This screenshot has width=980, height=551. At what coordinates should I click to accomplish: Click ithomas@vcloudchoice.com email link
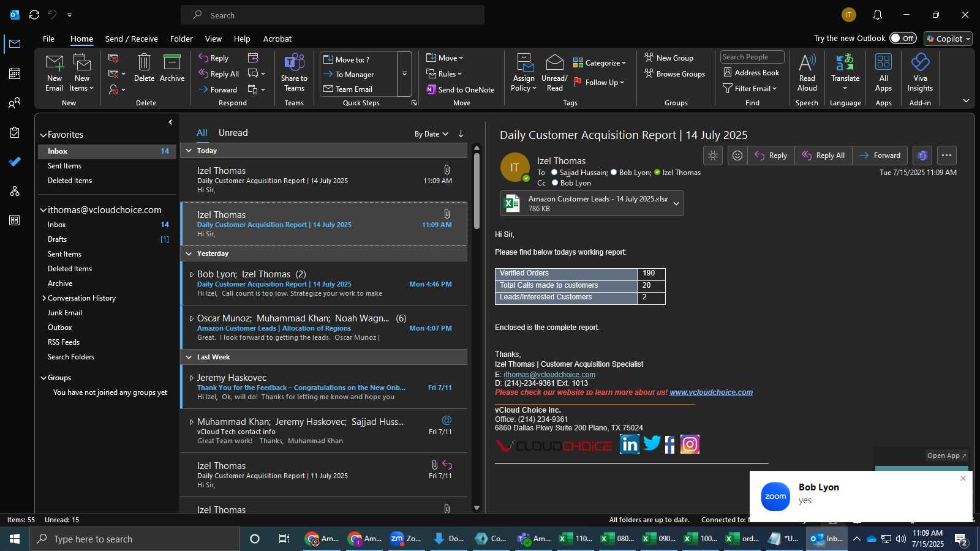click(549, 375)
